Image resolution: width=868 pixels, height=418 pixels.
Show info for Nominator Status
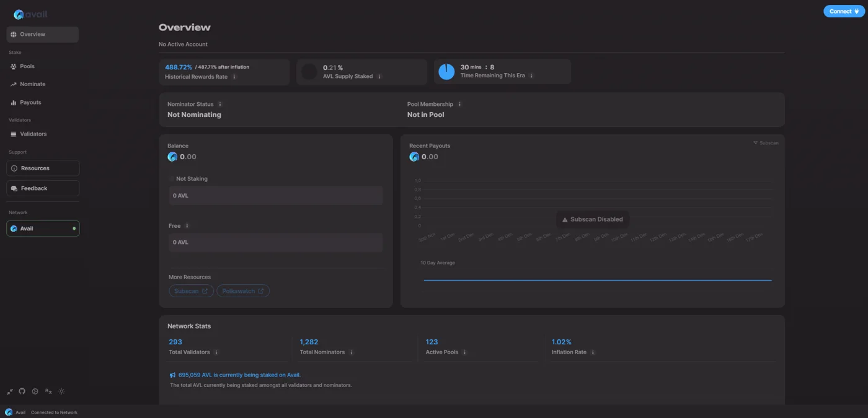coord(220,104)
